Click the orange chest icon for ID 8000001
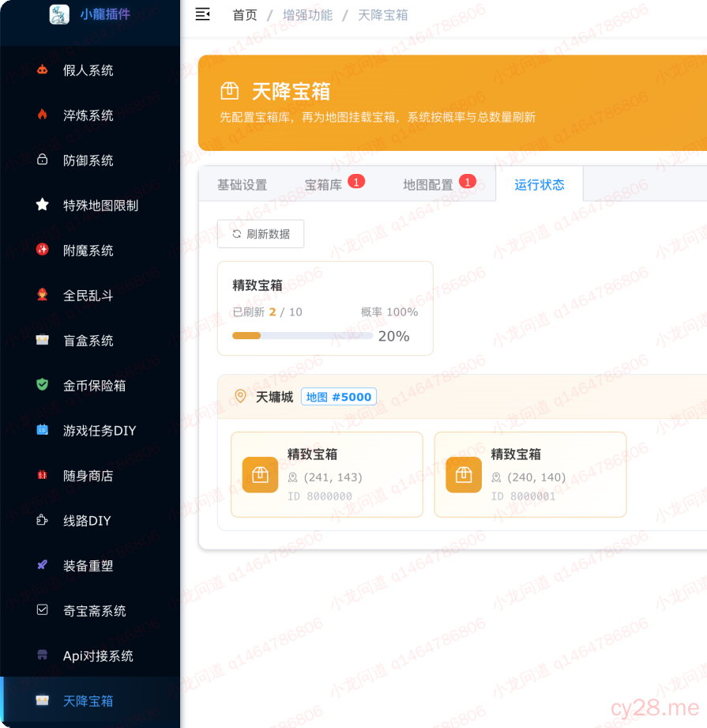This screenshot has height=728, width=707. [464, 475]
